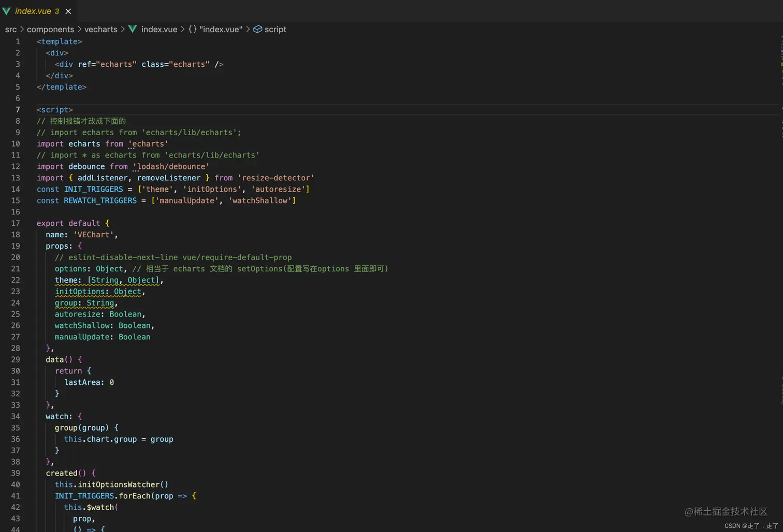The height and width of the screenshot is (532, 783).
Task: Place cursor on line number 1
Action: coord(18,41)
